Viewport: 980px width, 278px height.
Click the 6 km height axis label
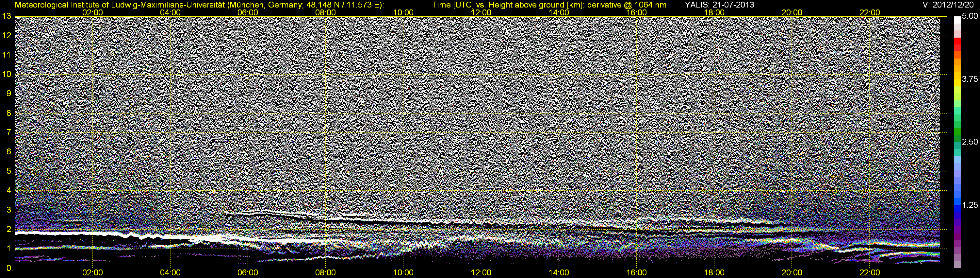(9, 152)
